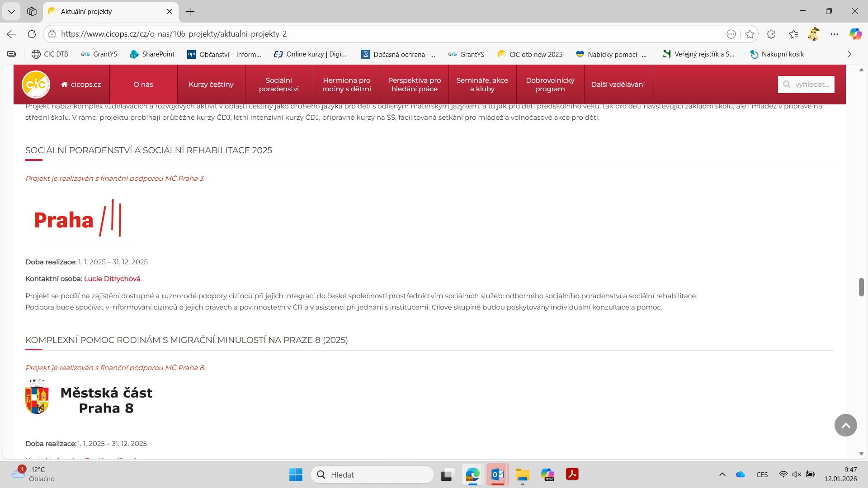Open the browser extensions puzzle icon
This screenshot has width=868, height=488.
[771, 34]
